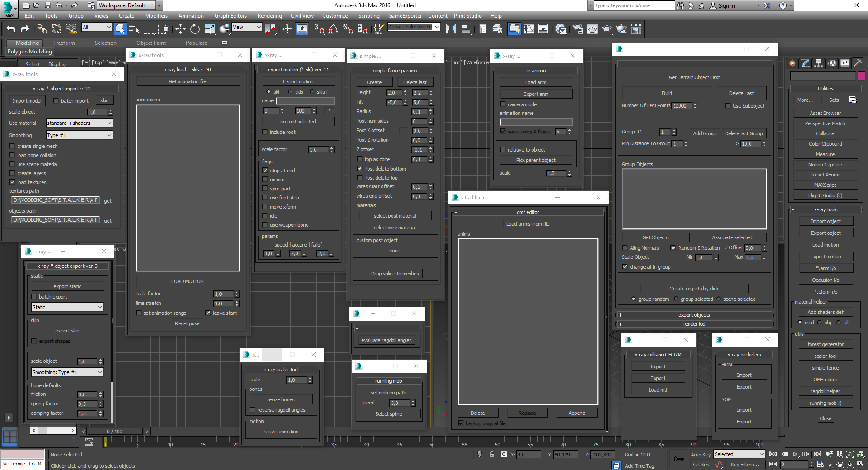Image resolution: width=868 pixels, height=470 pixels.
Task: Toggle stop at end flag checkbox
Action: pos(265,171)
